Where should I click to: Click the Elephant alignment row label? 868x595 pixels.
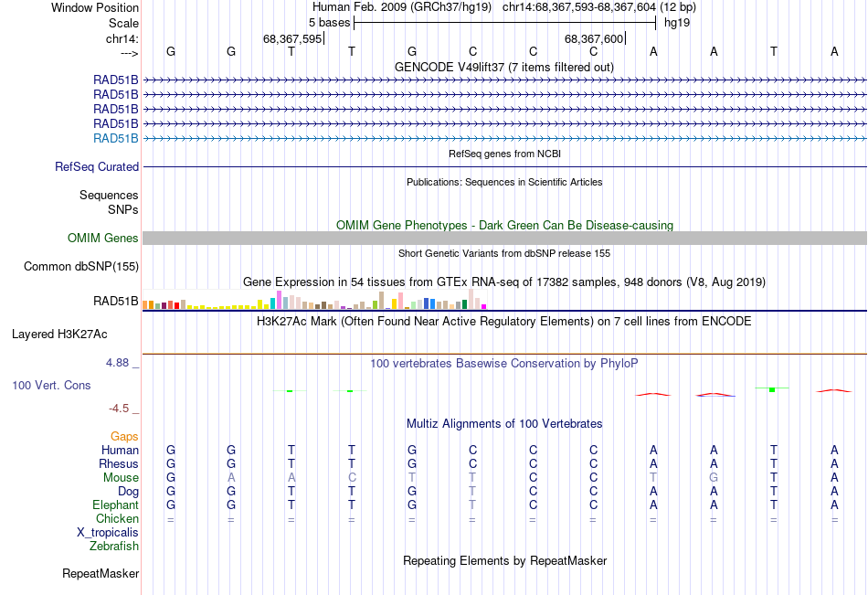(x=116, y=505)
